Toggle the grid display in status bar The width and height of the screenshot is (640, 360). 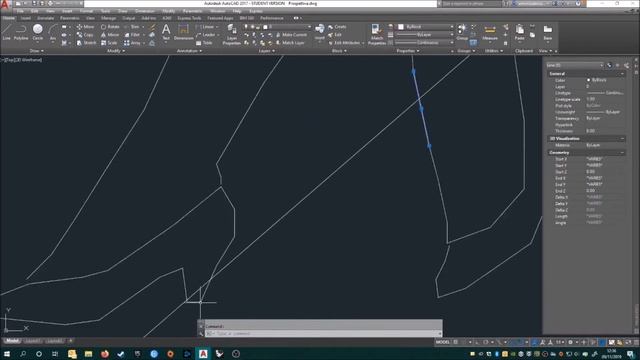point(456,342)
